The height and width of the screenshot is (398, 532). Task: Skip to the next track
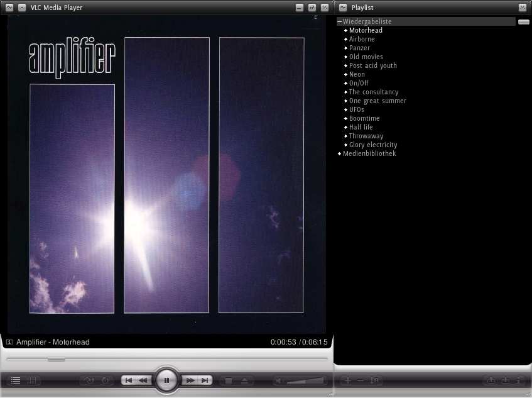205,380
